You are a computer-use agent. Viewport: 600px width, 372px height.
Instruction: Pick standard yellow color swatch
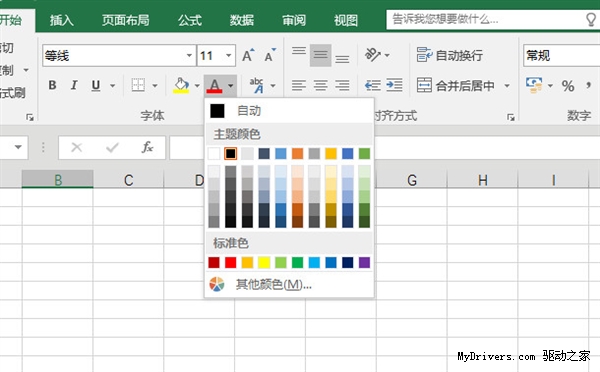coord(264,263)
